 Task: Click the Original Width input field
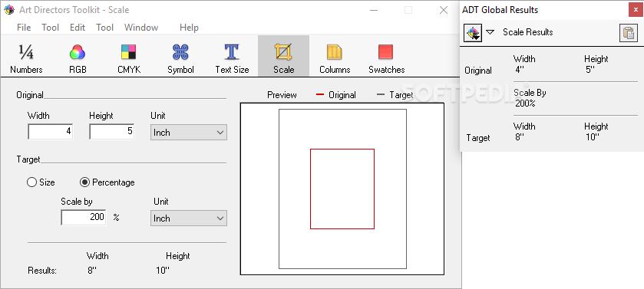click(51, 132)
